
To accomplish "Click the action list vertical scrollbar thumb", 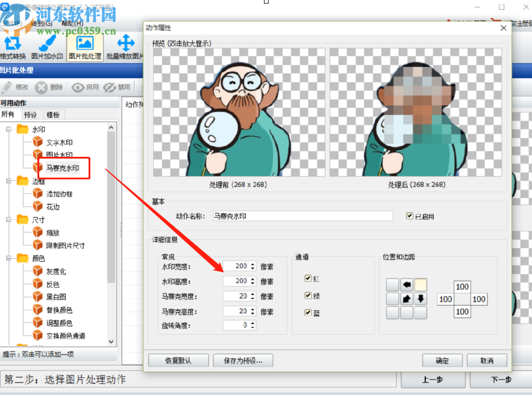I will point(111,207).
